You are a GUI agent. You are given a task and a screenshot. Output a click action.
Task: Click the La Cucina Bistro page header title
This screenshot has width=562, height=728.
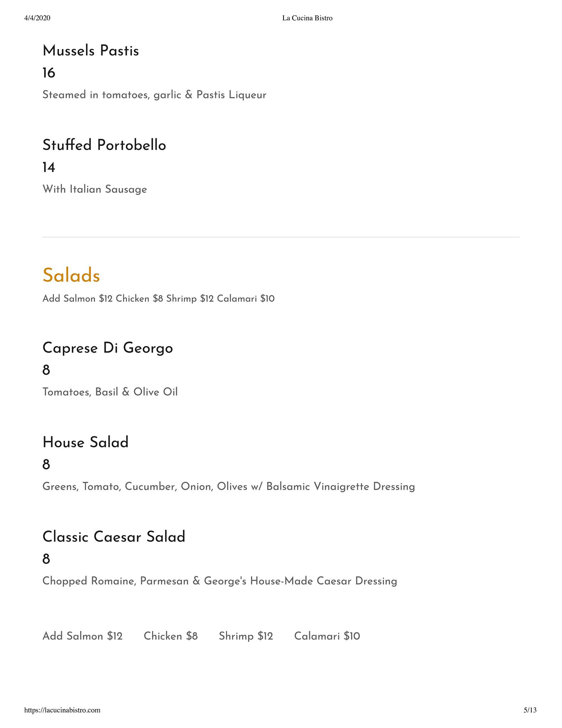307,18
